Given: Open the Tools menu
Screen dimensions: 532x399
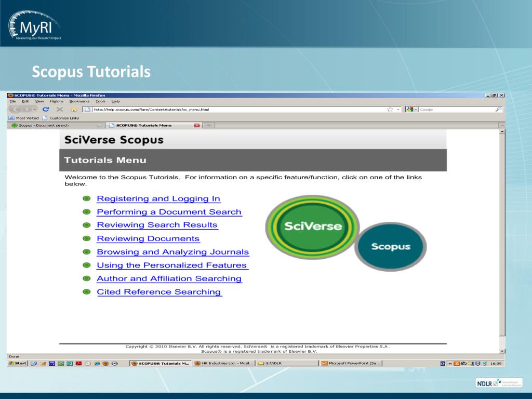Looking at the screenshot, I should pos(100,101).
